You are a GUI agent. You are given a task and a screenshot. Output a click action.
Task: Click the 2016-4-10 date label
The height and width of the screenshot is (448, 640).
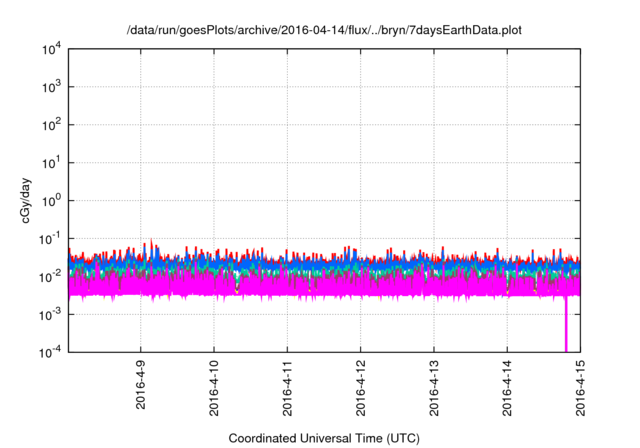tap(214, 388)
